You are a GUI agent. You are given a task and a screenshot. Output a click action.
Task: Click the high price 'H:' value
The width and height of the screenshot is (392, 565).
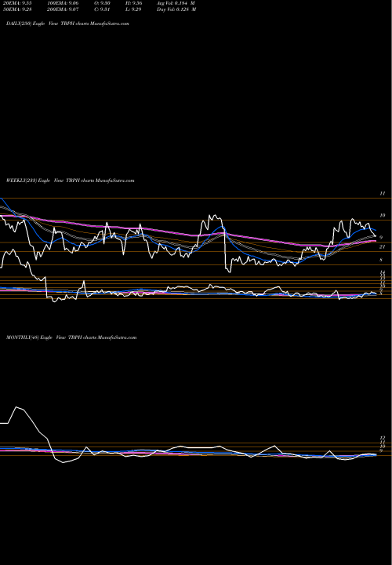[x=133, y=3]
